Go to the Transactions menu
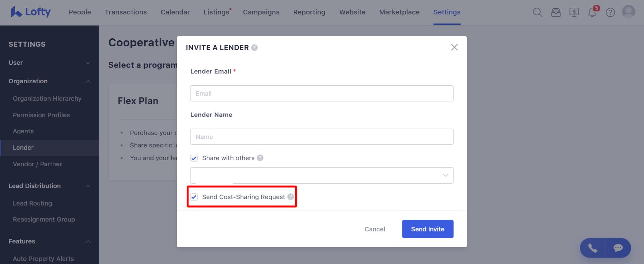The width and height of the screenshot is (644, 264). [126, 12]
